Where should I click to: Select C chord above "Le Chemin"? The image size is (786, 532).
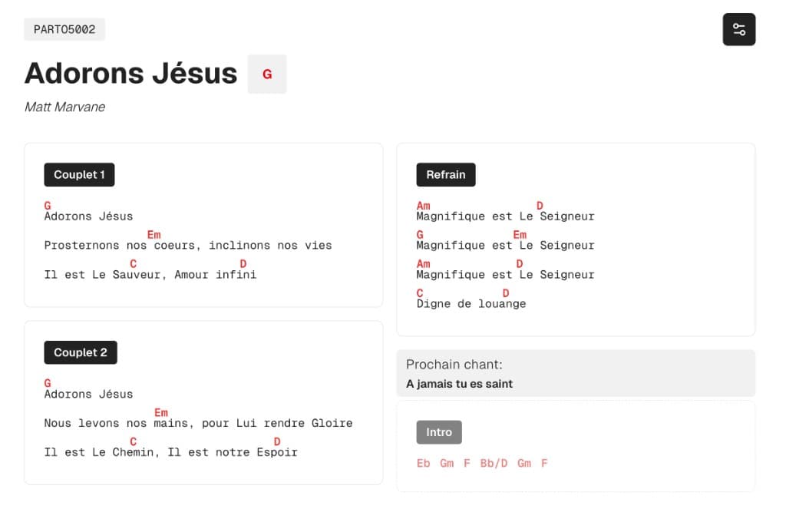(134, 441)
